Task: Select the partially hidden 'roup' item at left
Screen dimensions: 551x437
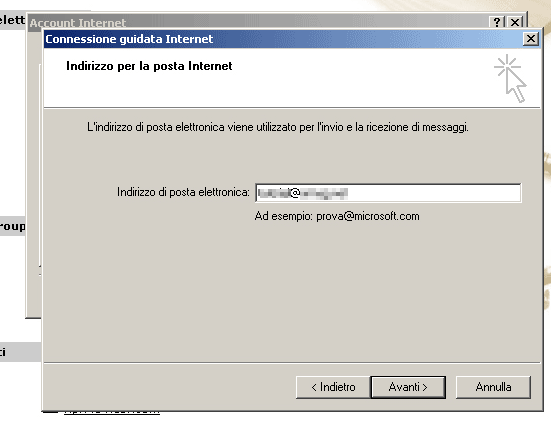Action: 13,226
